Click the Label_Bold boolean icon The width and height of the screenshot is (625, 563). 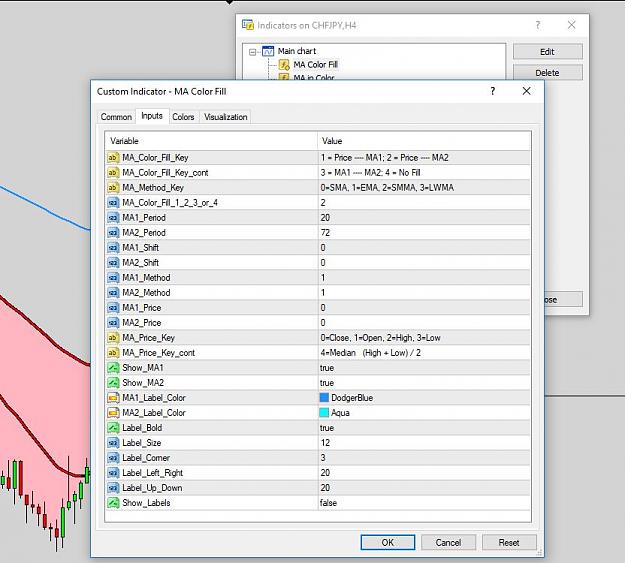point(113,428)
